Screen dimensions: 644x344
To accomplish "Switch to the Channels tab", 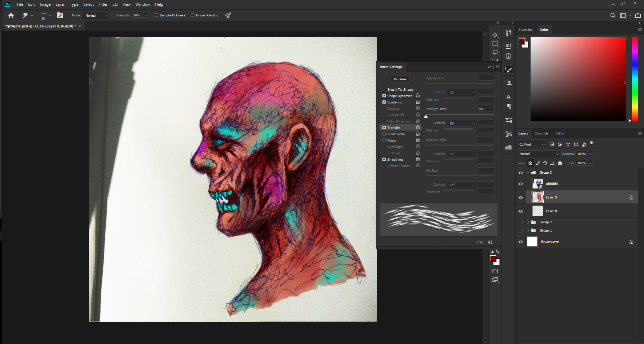I will click(541, 134).
